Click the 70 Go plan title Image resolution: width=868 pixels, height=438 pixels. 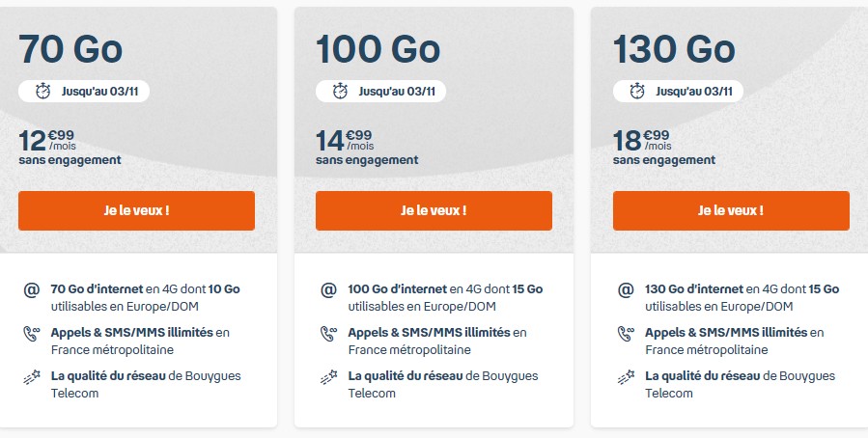click(70, 47)
